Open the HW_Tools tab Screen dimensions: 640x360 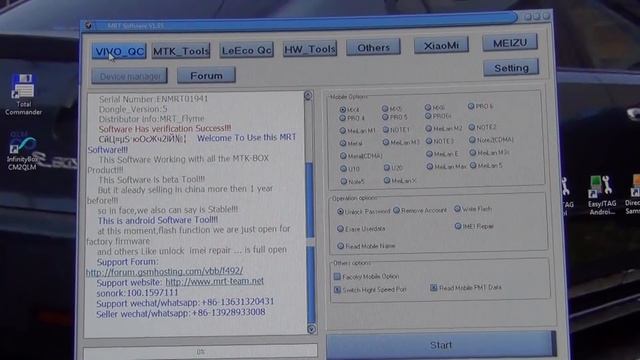pos(310,49)
